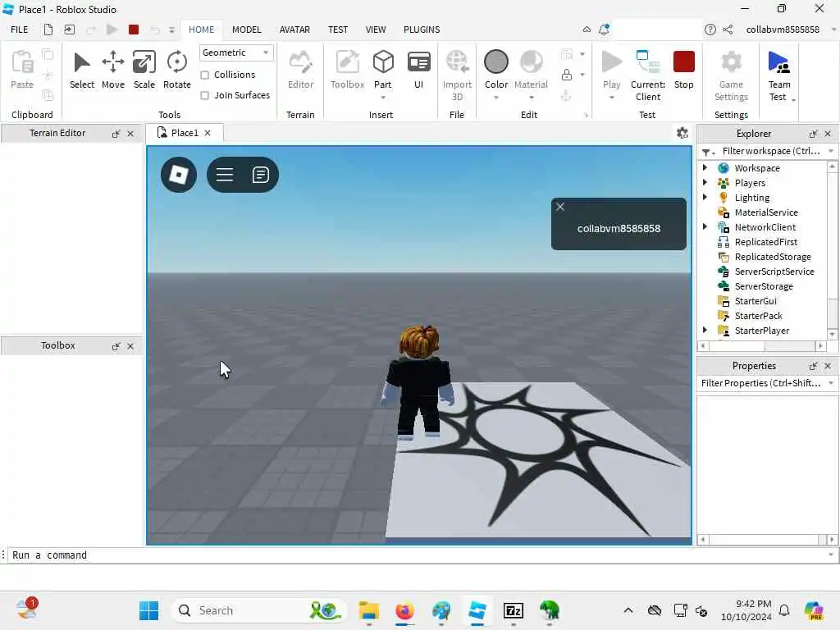Choose the Scale tool
The image size is (840, 630).
(x=144, y=70)
